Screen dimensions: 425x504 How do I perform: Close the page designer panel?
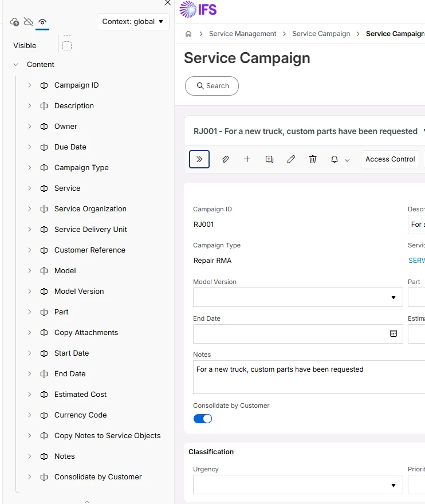click(167, 3)
